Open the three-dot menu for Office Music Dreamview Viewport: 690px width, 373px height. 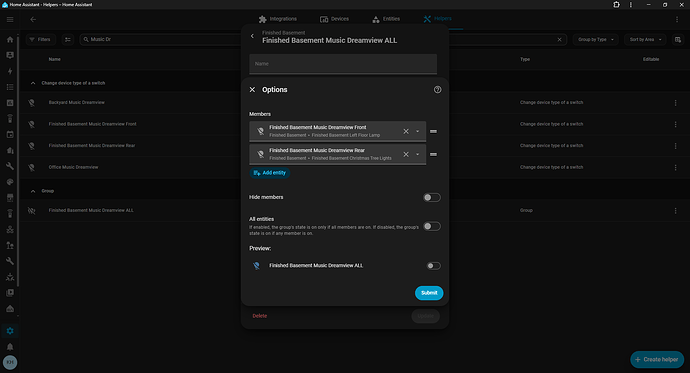pos(675,168)
